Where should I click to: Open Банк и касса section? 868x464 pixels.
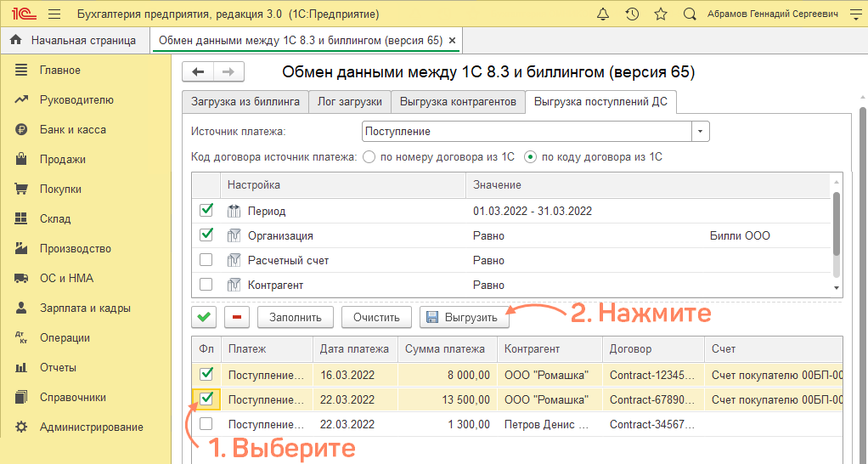coord(72,129)
